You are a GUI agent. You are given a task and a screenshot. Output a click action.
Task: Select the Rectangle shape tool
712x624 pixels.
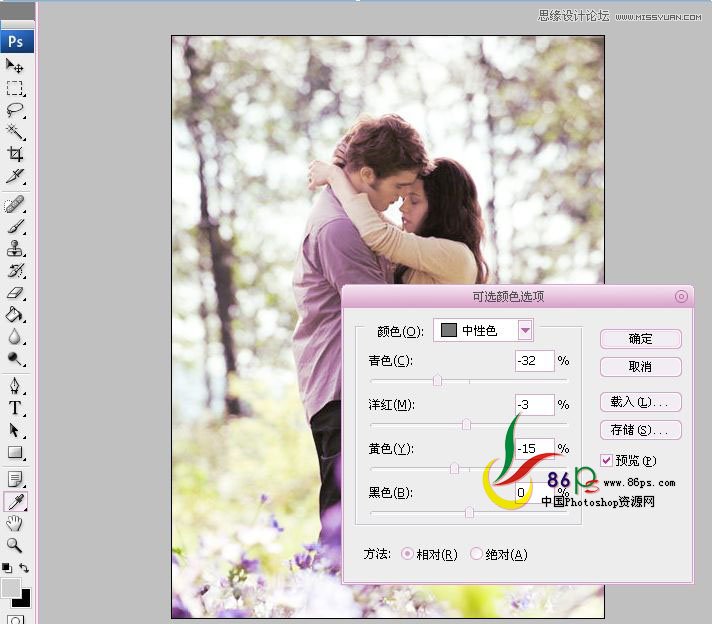point(15,452)
